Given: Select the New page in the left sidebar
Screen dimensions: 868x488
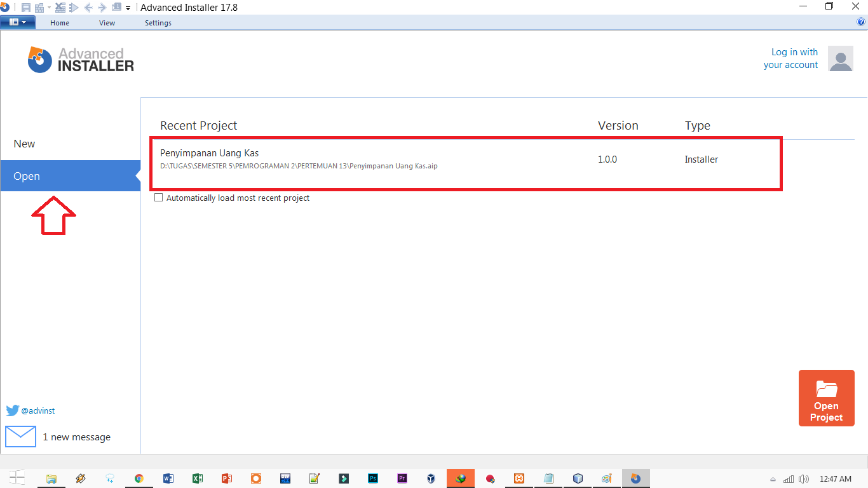Looking at the screenshot, I should (70, 144).
